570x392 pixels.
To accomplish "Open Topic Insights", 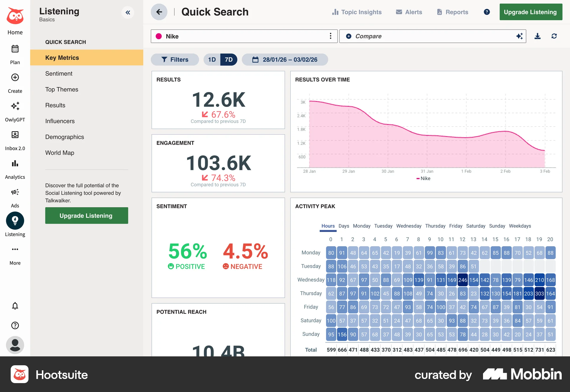I will pyautogui.click(x=357, y=12).
